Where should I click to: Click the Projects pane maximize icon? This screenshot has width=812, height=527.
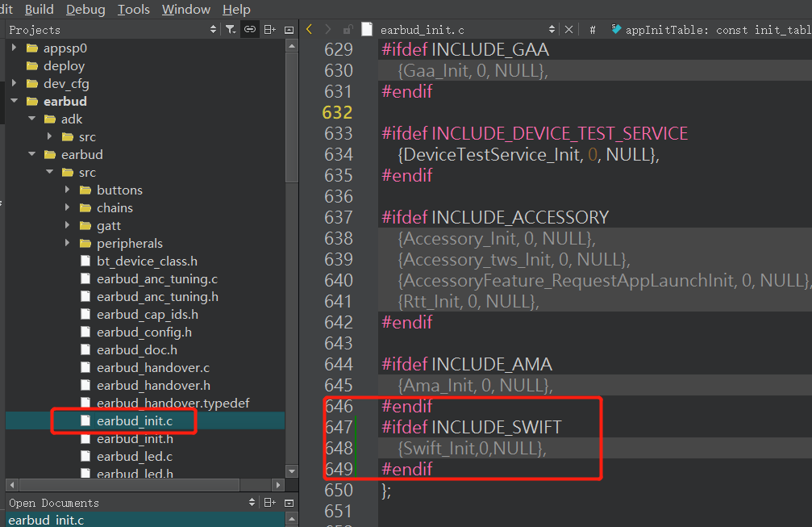(289, 30)
